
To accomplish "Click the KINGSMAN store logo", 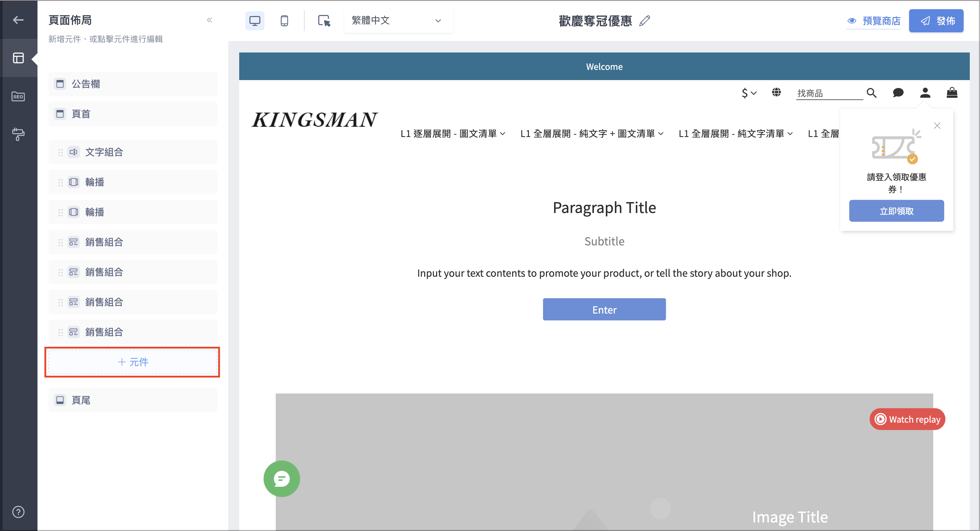I will [x=314, y=120].
